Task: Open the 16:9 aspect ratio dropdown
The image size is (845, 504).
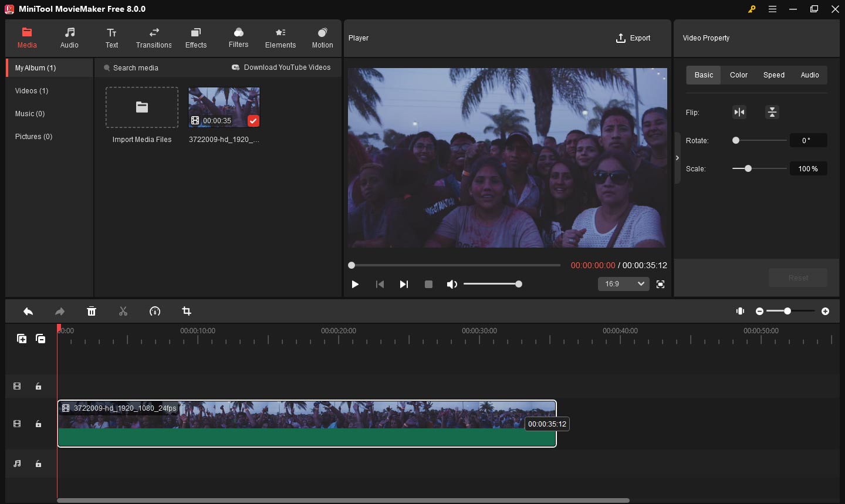Action: (624, 284)
